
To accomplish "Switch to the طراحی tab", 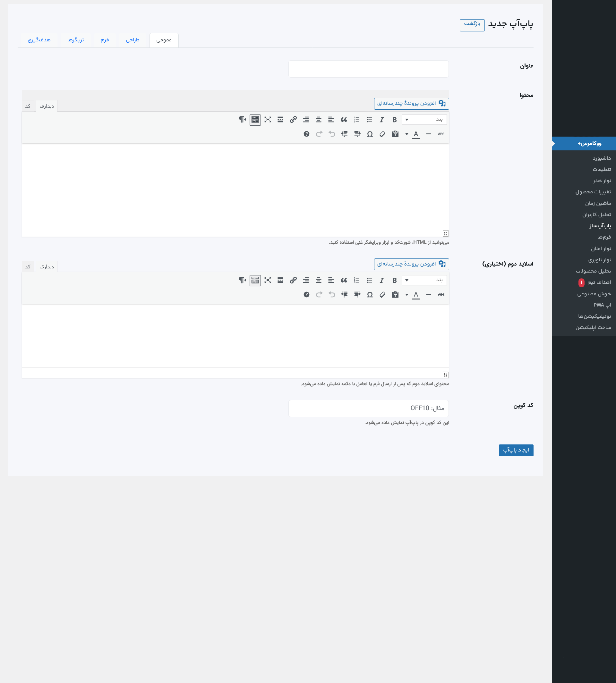I will tap(133, 40).
